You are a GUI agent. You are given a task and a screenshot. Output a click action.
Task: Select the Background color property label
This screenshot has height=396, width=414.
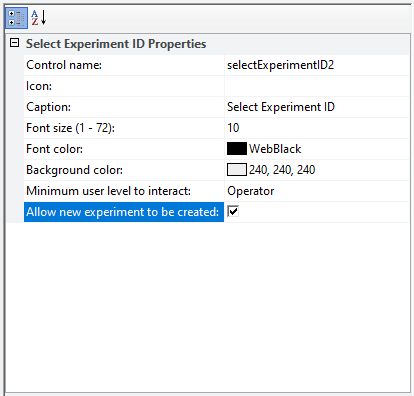pyautogui.click(x=74, y=170)
